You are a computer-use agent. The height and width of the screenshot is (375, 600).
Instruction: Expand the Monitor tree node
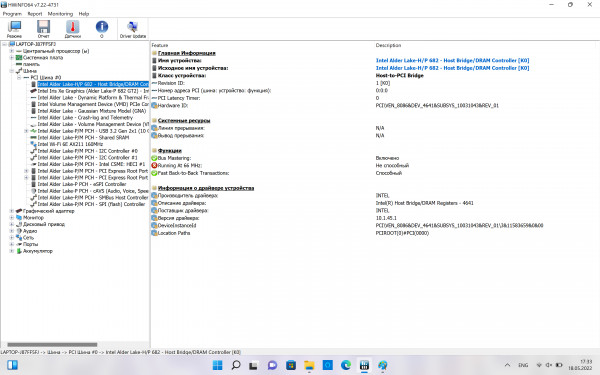coord(11,218)
